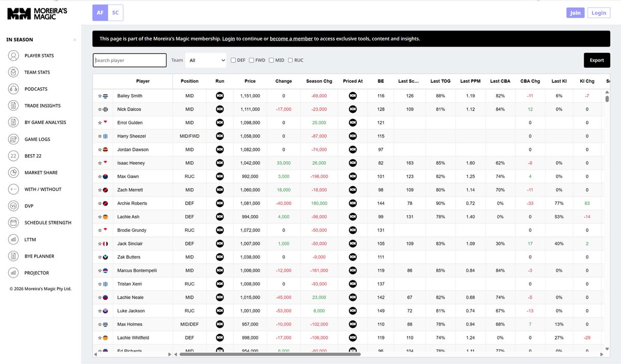Click Archie Roberts season change 180,000
The height and width of the screenshot is (364, 621).
319,203
